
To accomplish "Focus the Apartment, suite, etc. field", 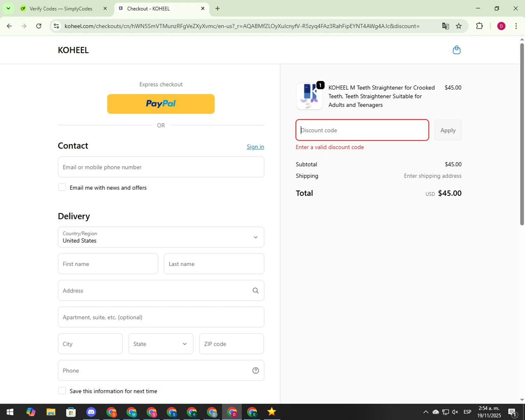I will [161, 317].
